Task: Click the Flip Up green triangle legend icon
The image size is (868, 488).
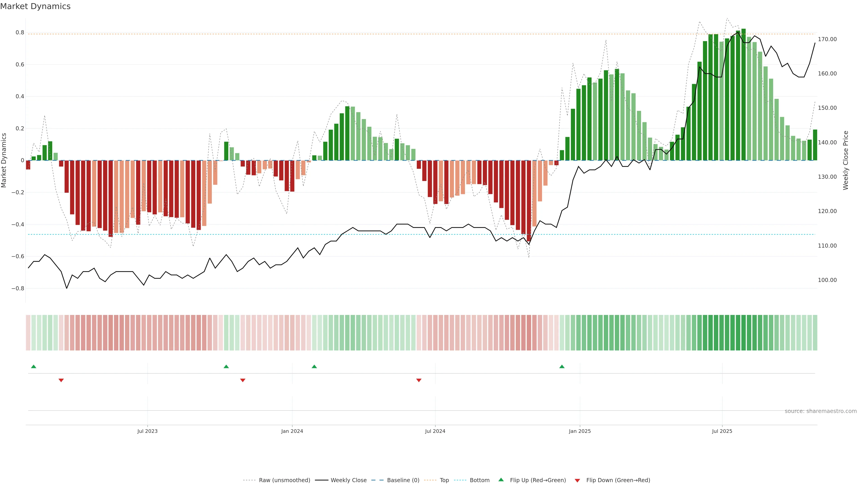Action: pyautogui.click(x=501, y=480)
